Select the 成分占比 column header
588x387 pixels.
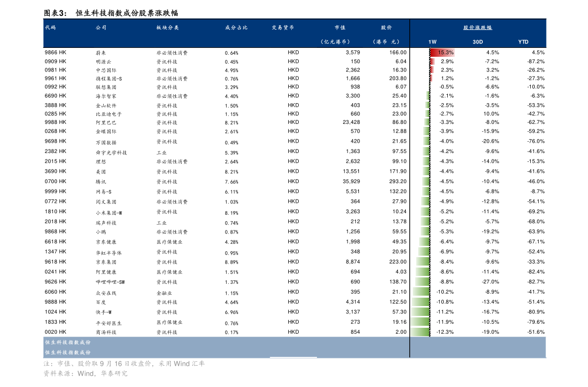(x=236, y=27)
